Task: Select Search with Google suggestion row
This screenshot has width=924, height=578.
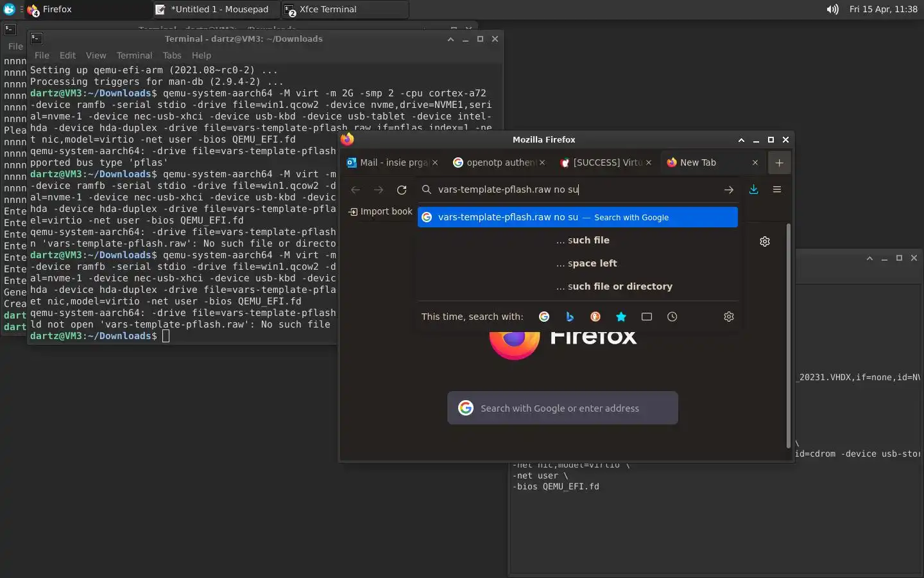Action: click(577, 217)
